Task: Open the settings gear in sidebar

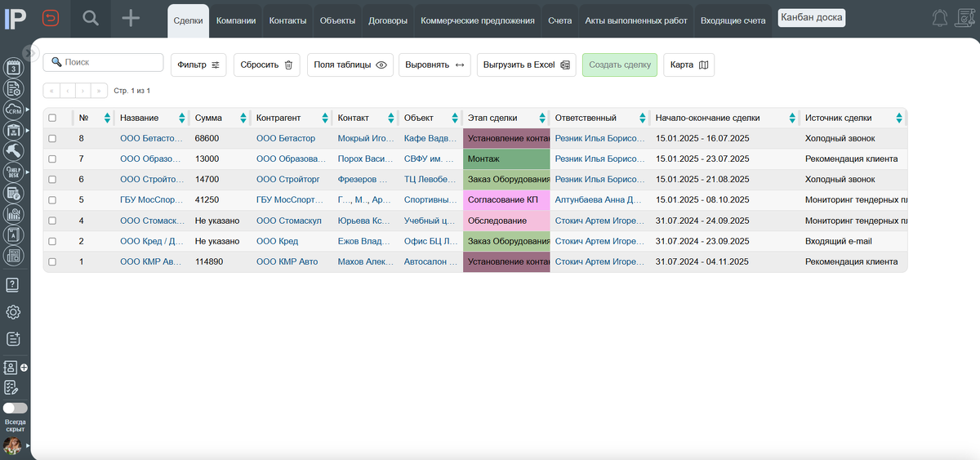Action: click(x=13, y=311)
